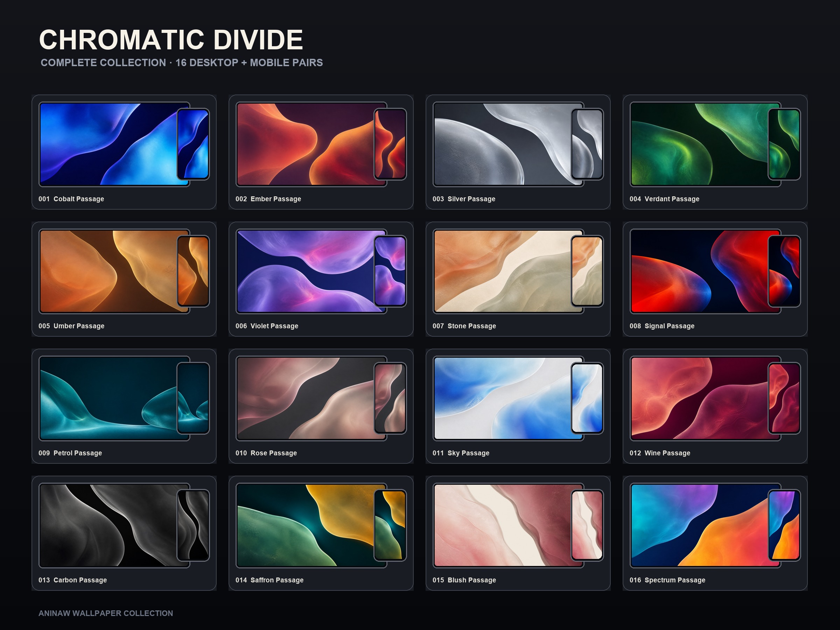Open the Cobalt Passage mobile wallpaper
840x630 pixels.
pos(193,144)
